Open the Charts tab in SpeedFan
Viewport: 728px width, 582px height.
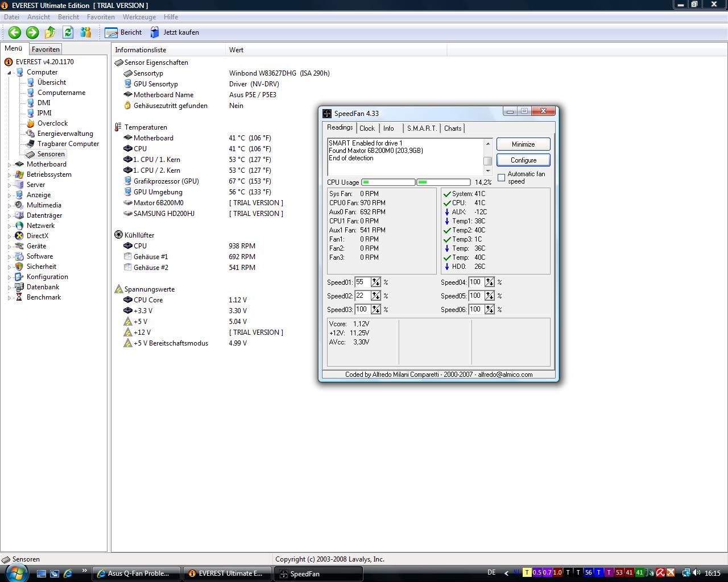[x=453, y=128]
